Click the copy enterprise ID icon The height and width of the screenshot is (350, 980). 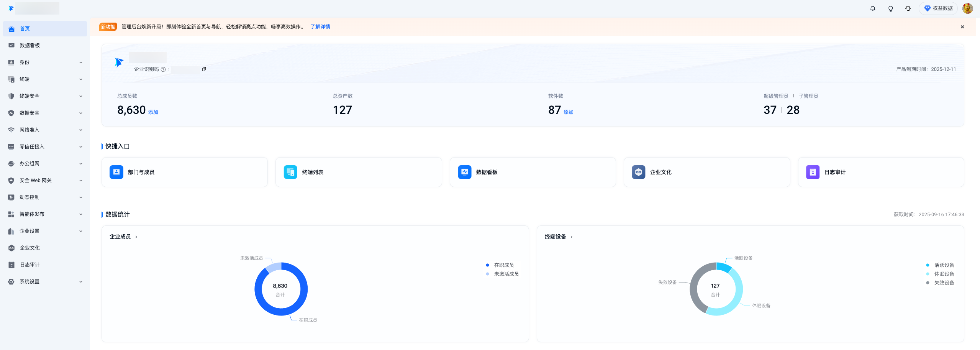[x=204, y=69]
